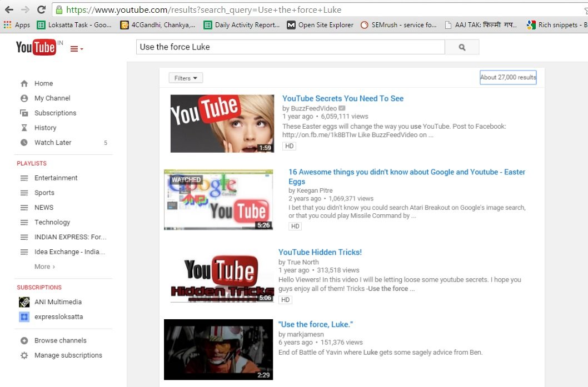Open the Loksatta Task bookmark

coord(74,25)
